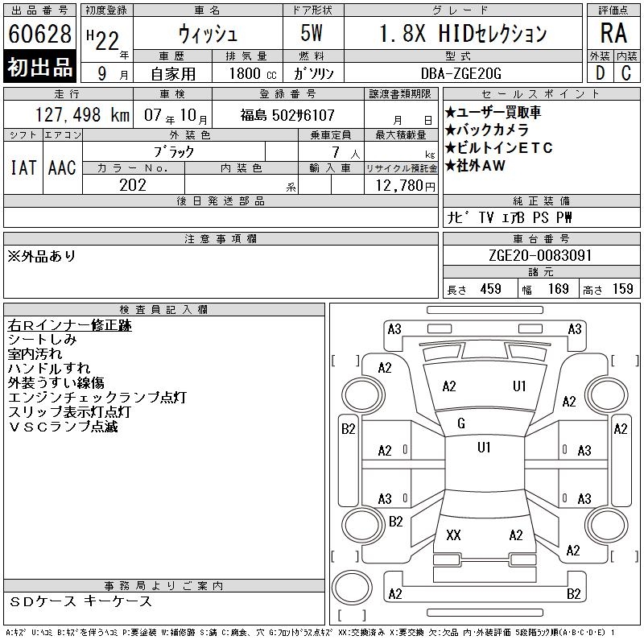The height and width of the screenshot is (644, 644).
Task: Click the car name ウィッシュ
Action: click(208, 34)
